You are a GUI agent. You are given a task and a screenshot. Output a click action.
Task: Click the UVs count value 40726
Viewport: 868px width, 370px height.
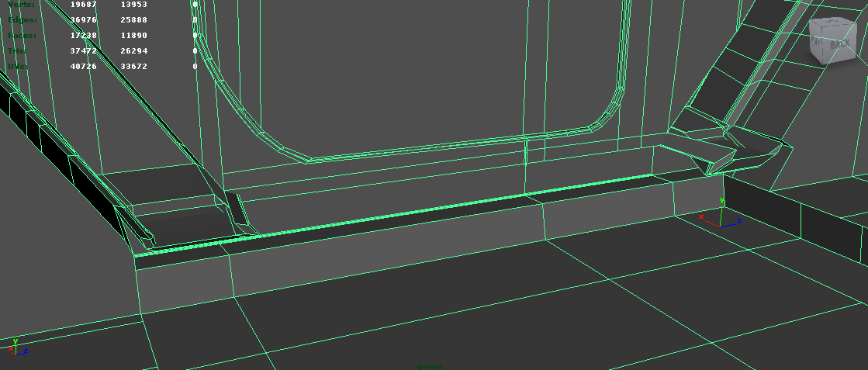(x=84, y=66)
